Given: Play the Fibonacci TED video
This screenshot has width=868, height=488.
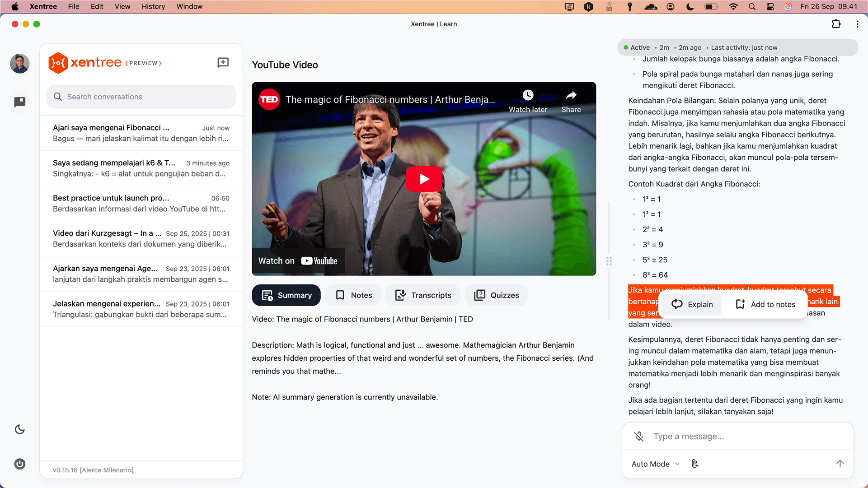Looking at the screenshot, I should click(424, 179).
